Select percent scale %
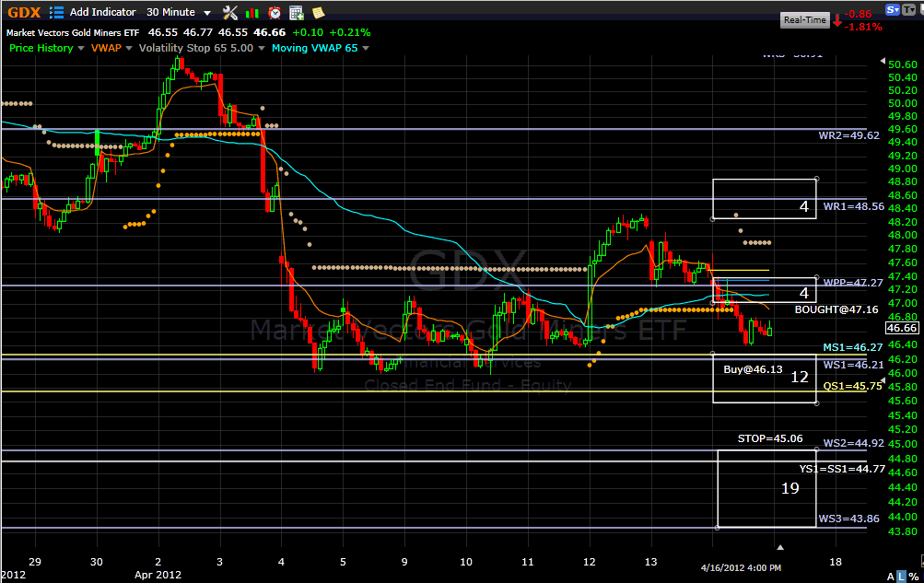 pyautogui.click(x=914, y=577)
